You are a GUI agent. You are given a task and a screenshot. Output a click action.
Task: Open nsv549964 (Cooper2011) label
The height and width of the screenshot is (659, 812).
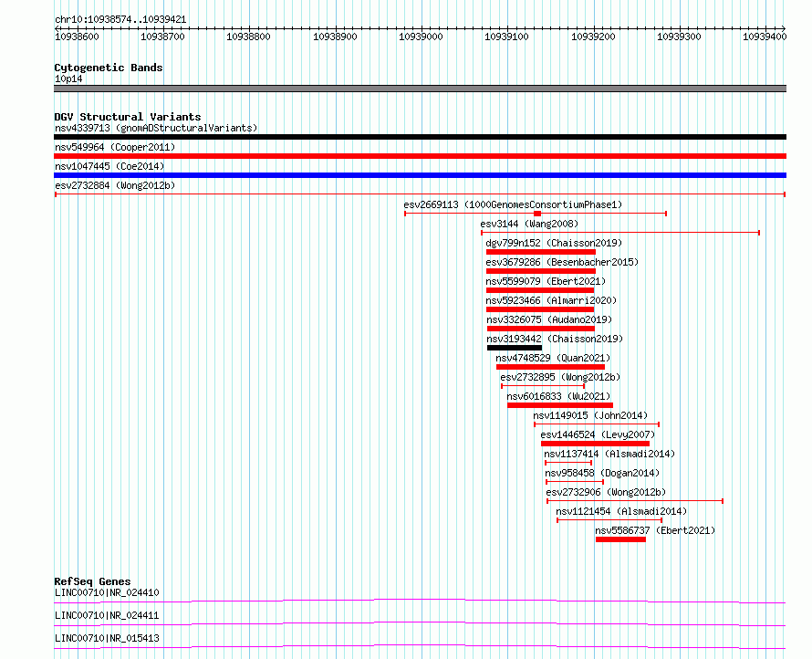115,147
